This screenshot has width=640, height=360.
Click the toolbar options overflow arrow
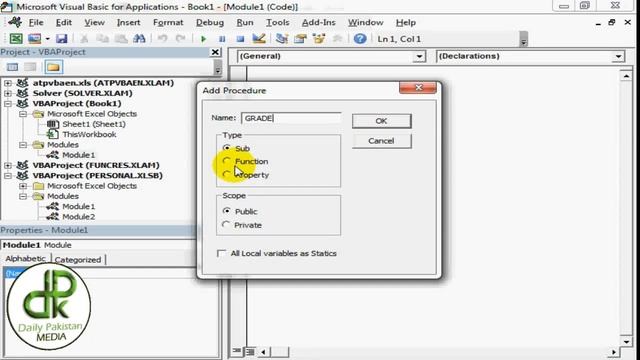[524, 40]
